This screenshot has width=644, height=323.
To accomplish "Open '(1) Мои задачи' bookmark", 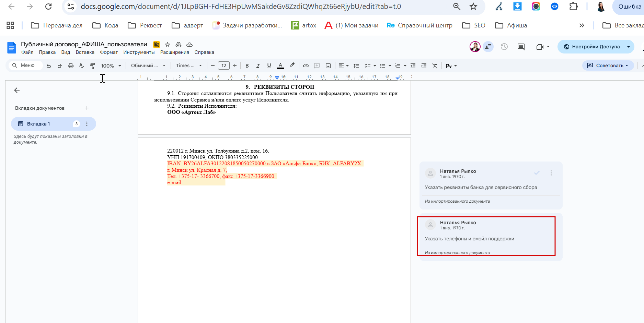I will [352, 25].
